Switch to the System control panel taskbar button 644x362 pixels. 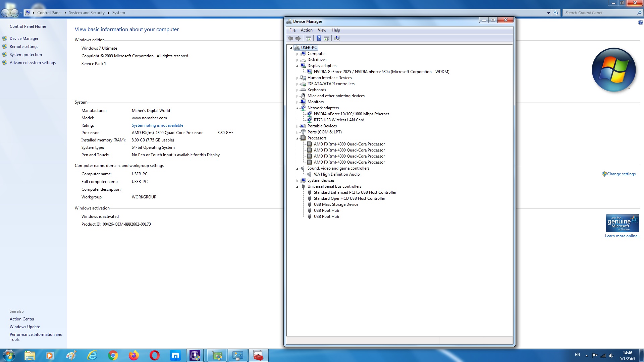(238, 355)
